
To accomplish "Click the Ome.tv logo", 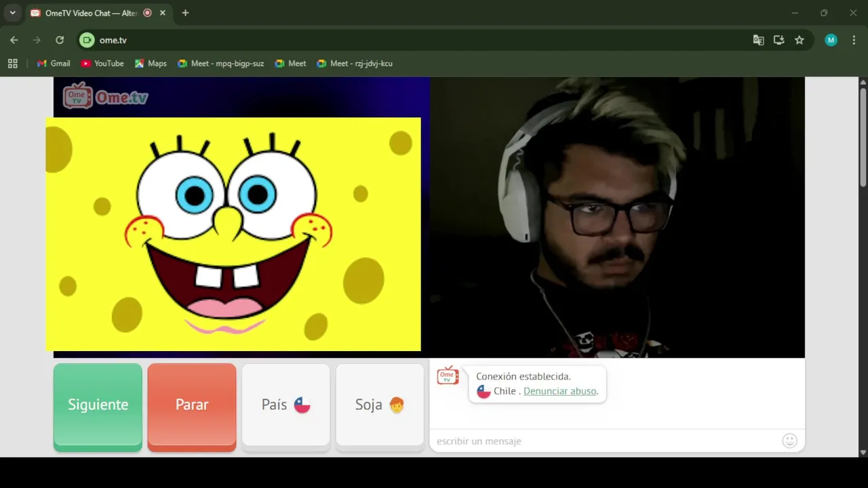I will click(105, 96).
